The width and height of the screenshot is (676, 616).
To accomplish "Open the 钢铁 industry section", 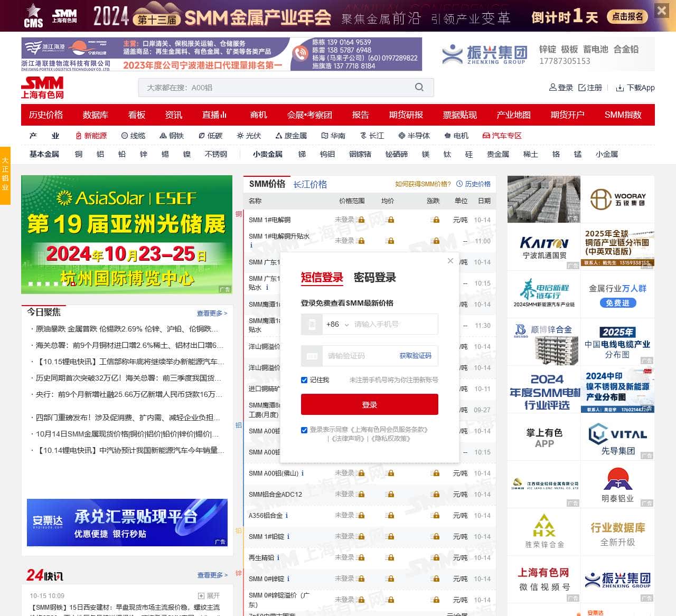I will click(172, 136).
